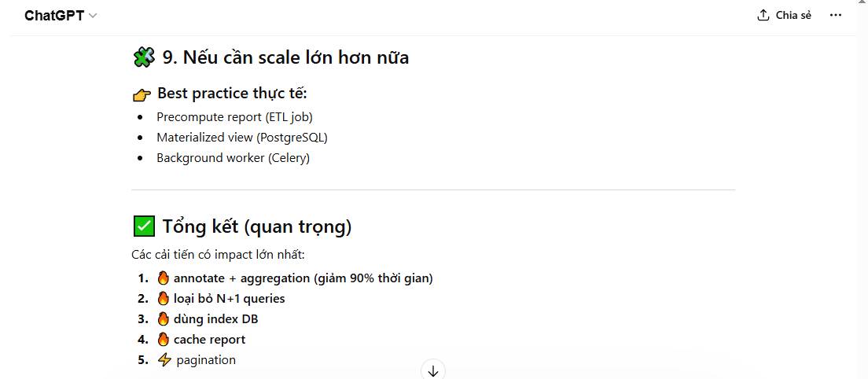
Task: Click the fire emoji before loại bỏ N+1 queries
Action: point(164,299)
